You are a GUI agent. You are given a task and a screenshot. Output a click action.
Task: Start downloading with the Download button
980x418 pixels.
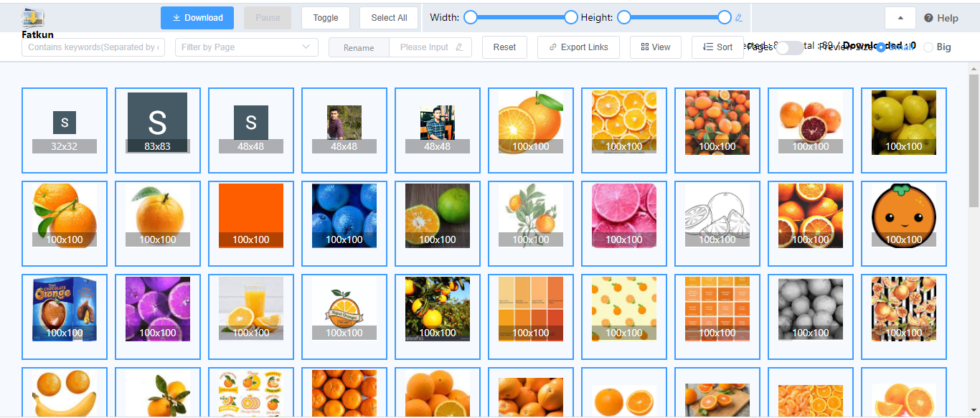coord(197,18)
